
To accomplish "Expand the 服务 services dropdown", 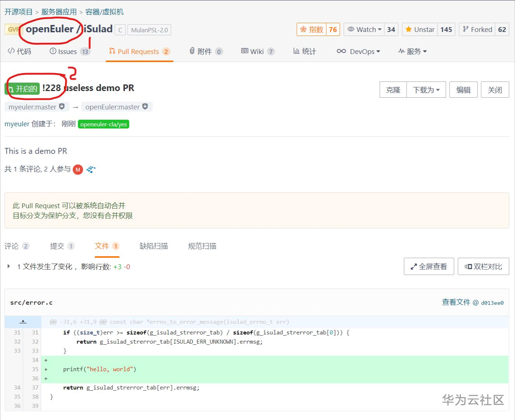I will pyautogui.click(x=412, y=51).
